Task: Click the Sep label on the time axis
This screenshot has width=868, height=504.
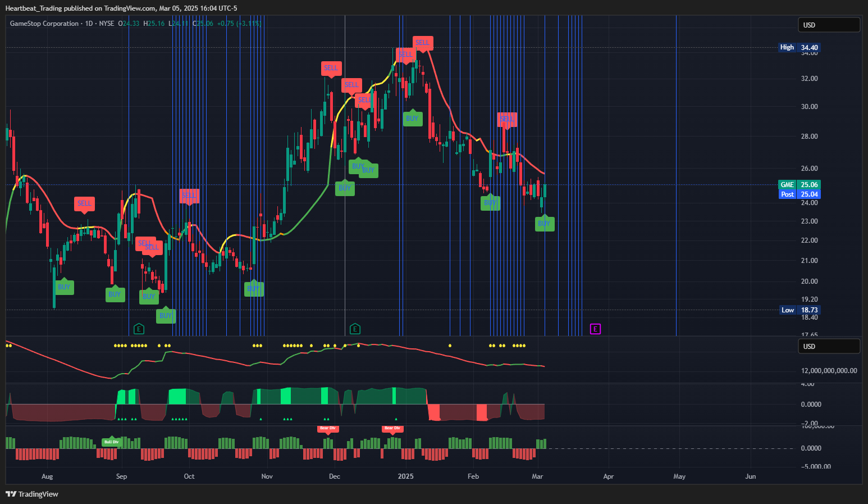Action: click(x=121, y=476)
